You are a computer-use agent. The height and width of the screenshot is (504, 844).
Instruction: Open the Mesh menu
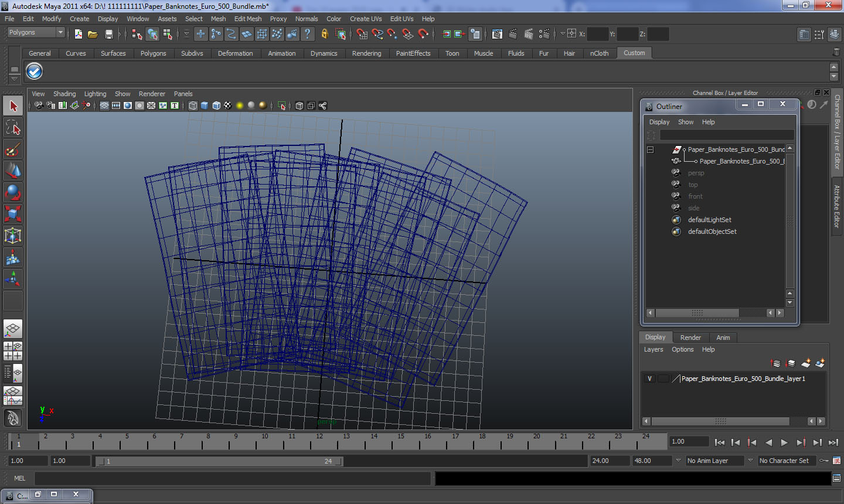pyautogui.click(x=218, y=19)
